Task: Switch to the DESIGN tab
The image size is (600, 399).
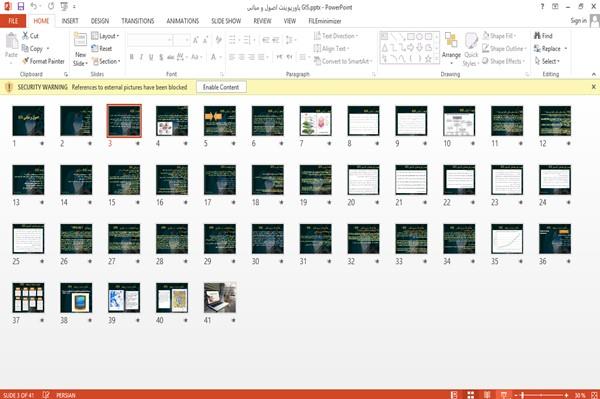Action: point(100,21)
